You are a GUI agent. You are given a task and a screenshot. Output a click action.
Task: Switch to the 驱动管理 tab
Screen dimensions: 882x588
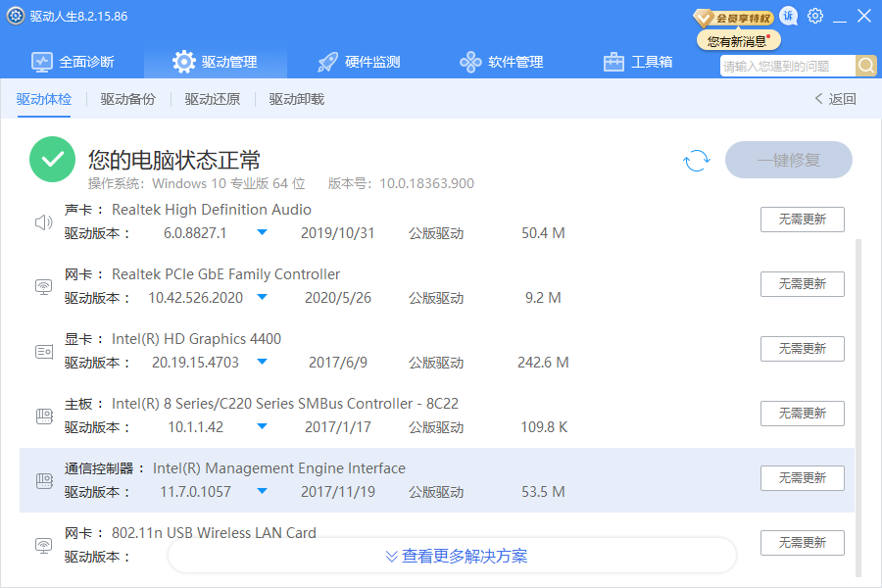215,62
